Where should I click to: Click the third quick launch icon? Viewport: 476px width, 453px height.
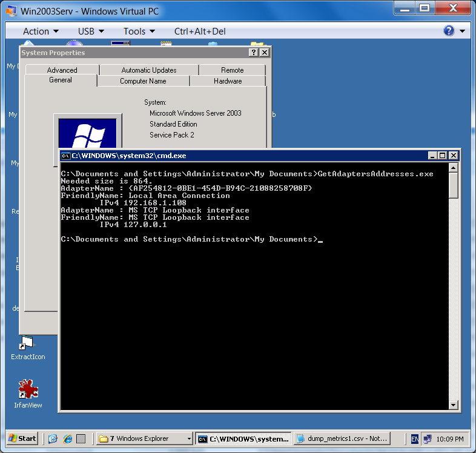81,438
